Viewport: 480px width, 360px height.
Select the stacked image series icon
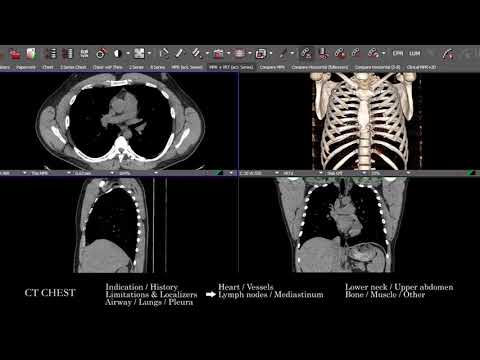pos(51,54)
